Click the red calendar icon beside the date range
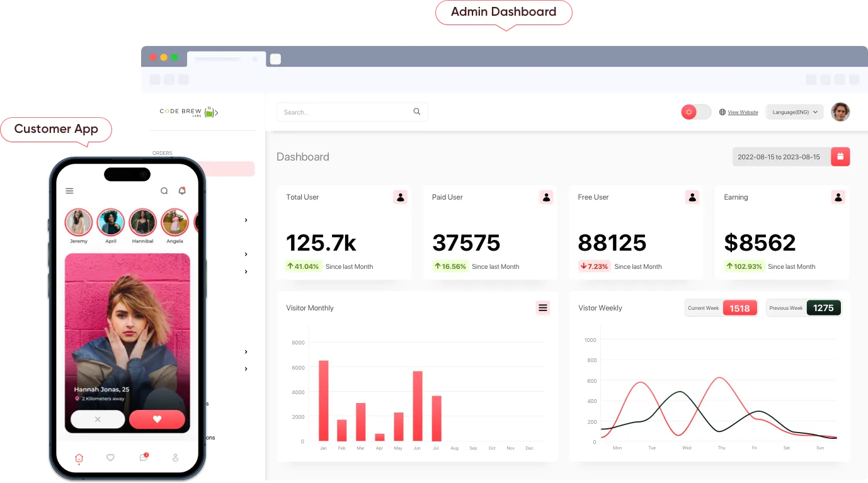The width and height of the screenshot is (868, 483). pos(840,156)
